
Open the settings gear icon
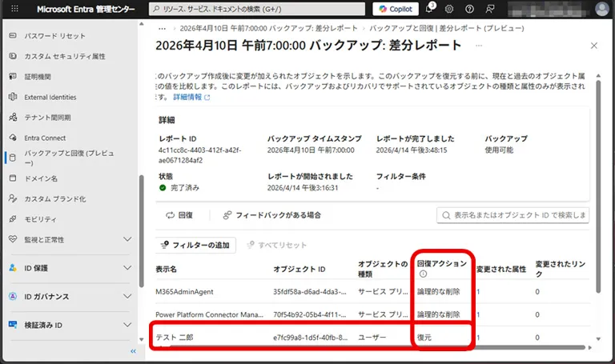[449, 9]
